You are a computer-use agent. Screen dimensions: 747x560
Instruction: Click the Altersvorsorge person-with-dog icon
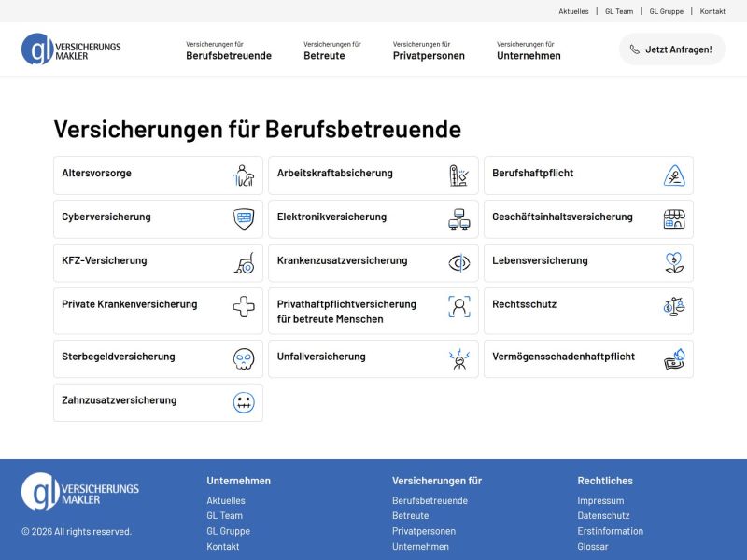pos(244,175)
